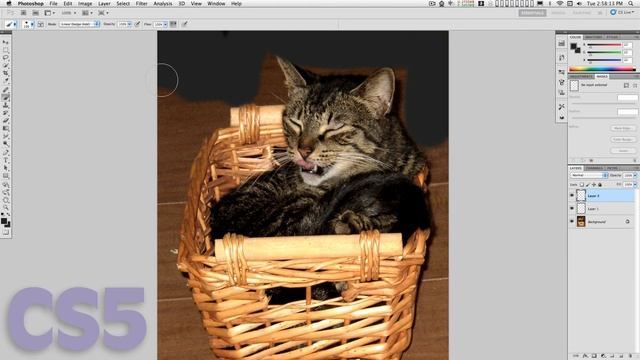Add a pixel mask in Masks panel
This screenshot has width=640, height=360.
click(x=626, y=85)
